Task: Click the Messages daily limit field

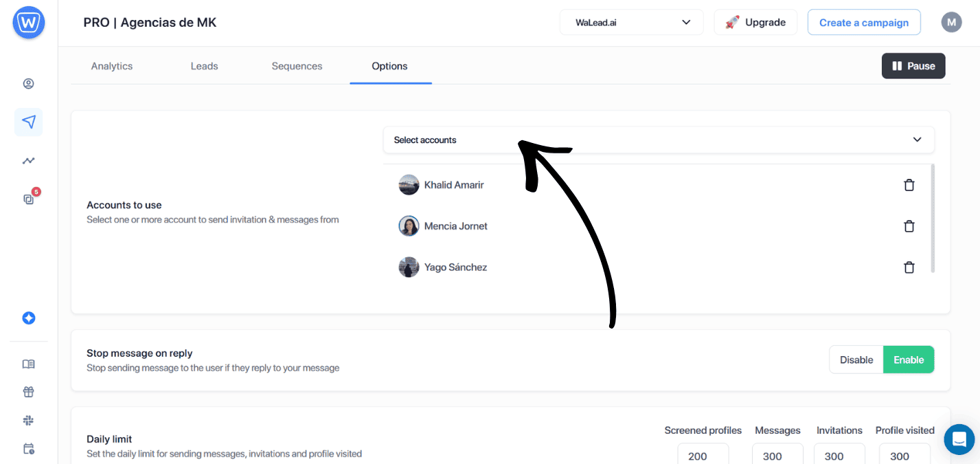Action: 777,454
